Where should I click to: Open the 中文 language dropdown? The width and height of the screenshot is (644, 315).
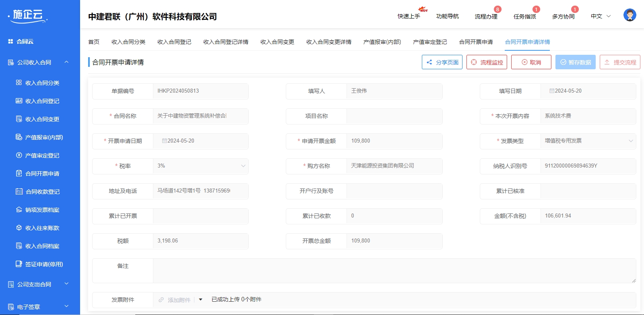coord(601,16)
